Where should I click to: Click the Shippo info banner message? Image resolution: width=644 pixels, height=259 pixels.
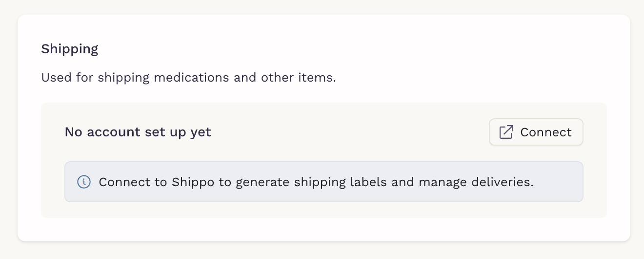(316, 182)
